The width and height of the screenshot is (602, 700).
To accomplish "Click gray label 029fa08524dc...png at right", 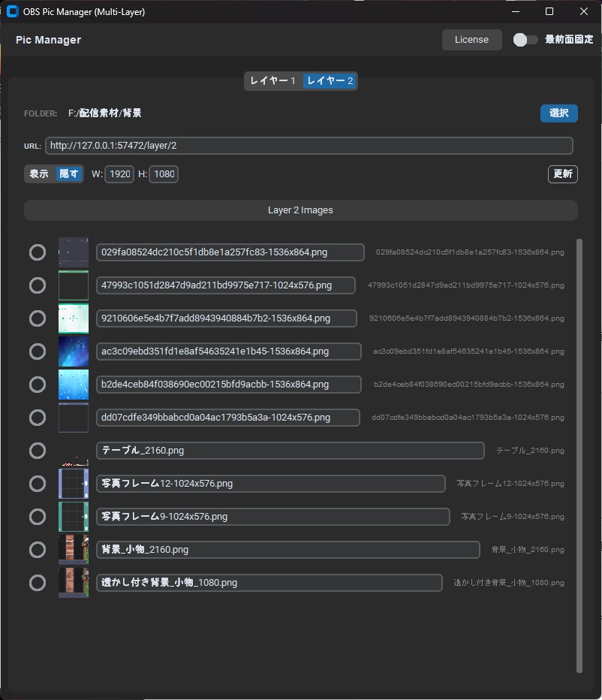I will coord(470,252).
